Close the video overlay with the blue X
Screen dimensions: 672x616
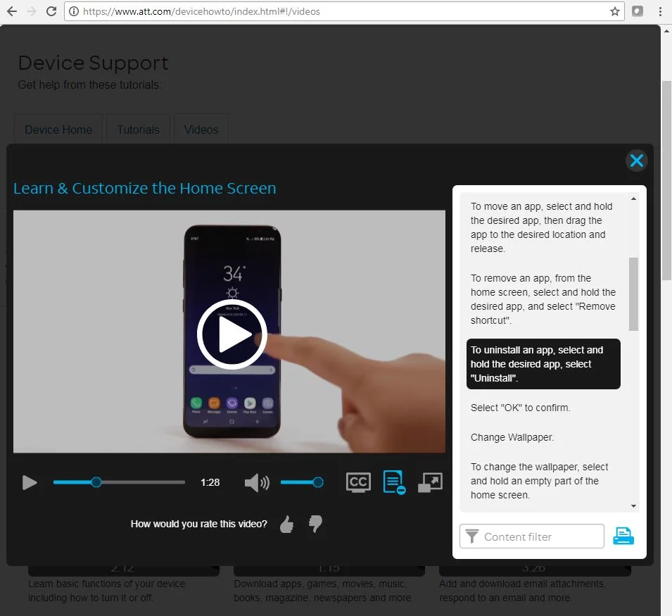click(636, 161)
